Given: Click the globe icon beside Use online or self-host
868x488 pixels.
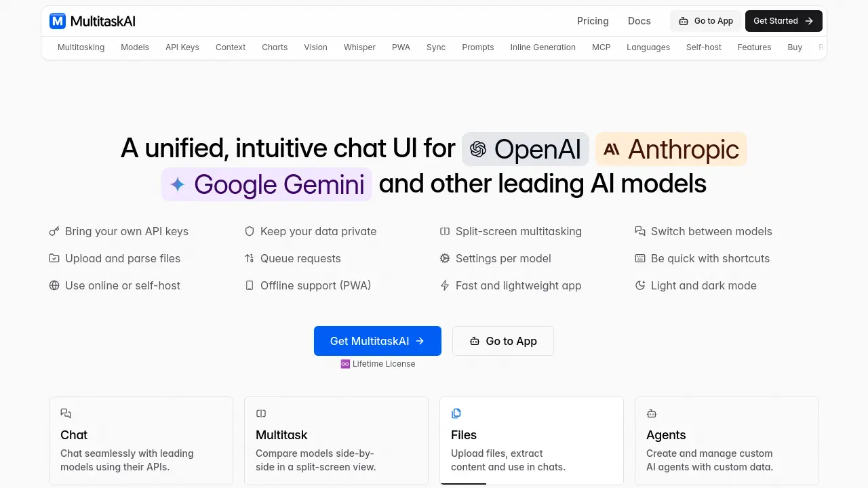Looking at the screenshot, I should coord(54,285).
